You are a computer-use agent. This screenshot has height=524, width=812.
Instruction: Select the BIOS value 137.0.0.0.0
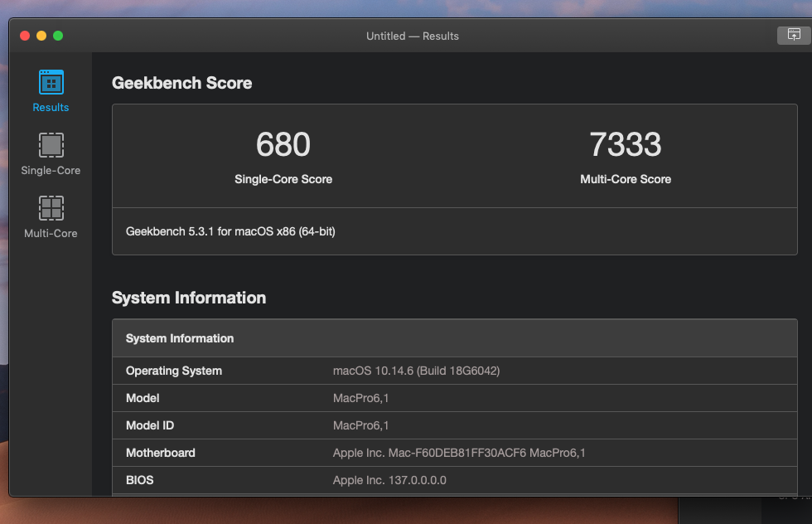tap(389, 480)
